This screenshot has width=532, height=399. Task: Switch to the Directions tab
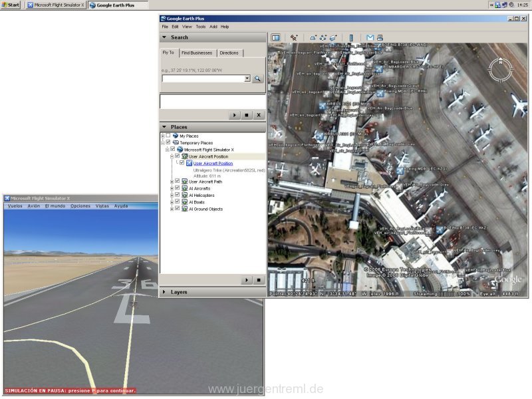[x=229, y=53]
